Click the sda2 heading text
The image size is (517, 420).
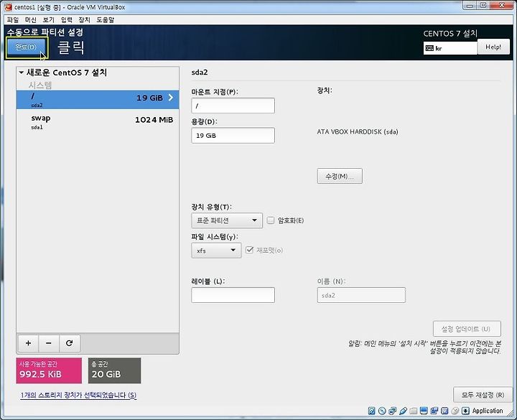(200, 73)
